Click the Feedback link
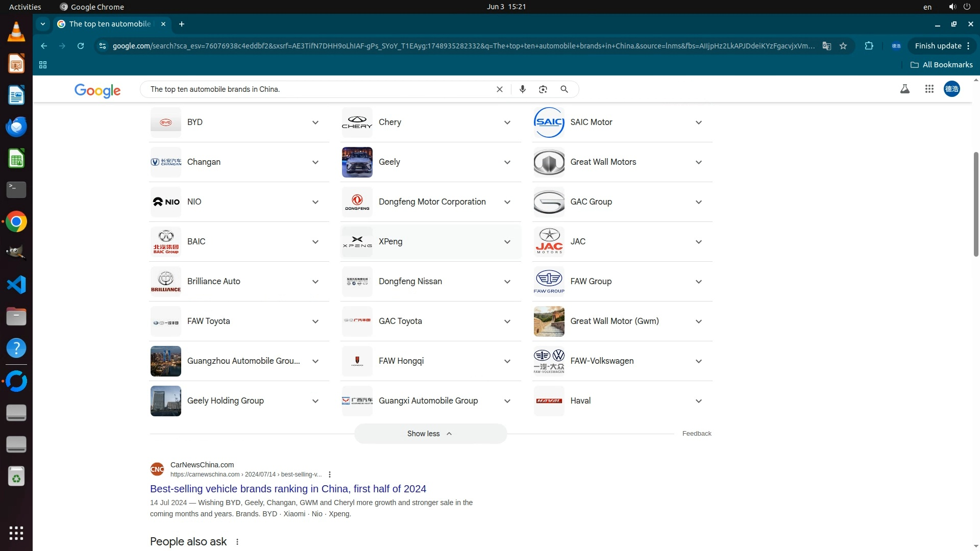This screenshot has width=980, height=551. click(x=696, y=434)
